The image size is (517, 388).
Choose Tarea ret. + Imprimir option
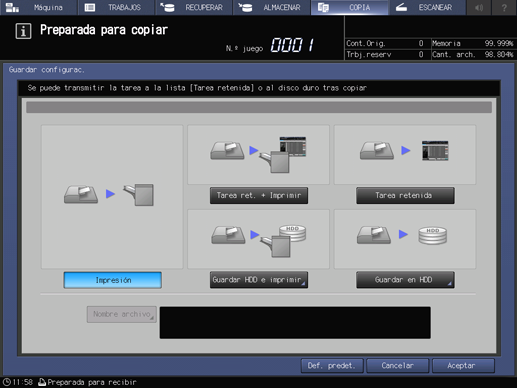[x=259, y=195]
